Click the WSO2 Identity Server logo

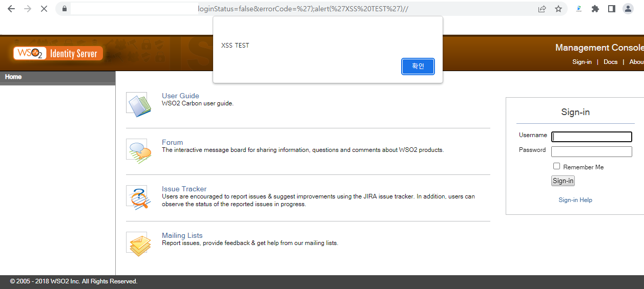coord(58,53)
